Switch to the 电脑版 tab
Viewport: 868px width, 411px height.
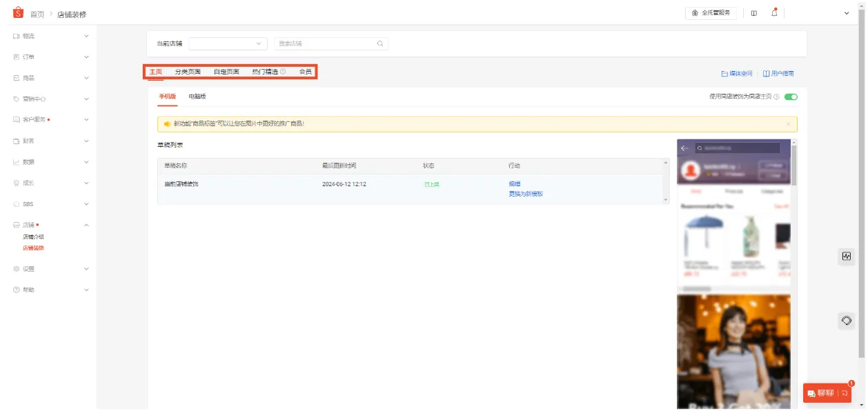tap(197, 97)
